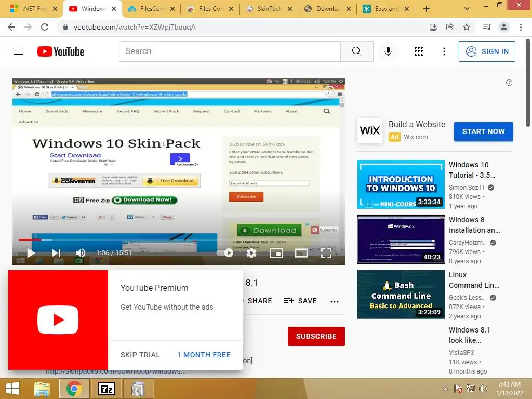Open 7-Zip from taskbar
Image resolution: width=532 pixels, height=399 pixels.
[106, 389]
